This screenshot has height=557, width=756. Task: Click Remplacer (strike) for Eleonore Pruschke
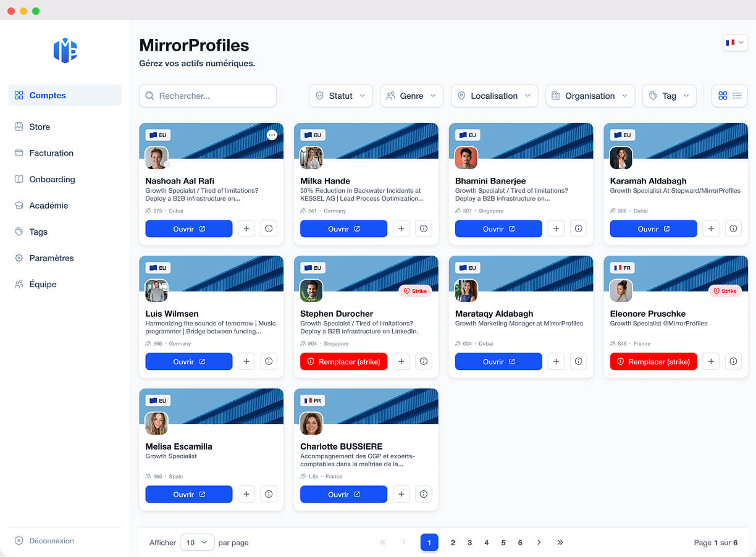[653, 361]
